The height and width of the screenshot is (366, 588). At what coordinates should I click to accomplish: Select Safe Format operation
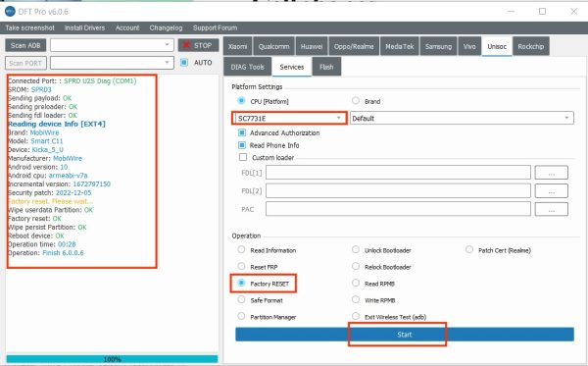point(241,299)
